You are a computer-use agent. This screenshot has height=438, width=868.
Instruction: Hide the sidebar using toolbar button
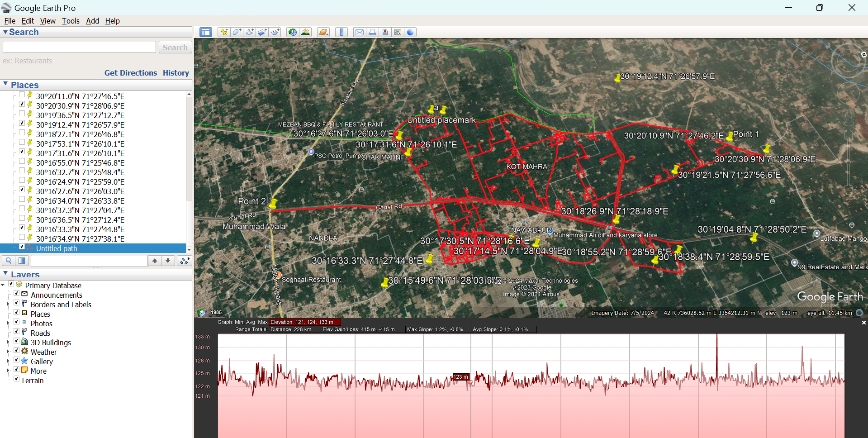pyautogui.click(x=206, y=32)
